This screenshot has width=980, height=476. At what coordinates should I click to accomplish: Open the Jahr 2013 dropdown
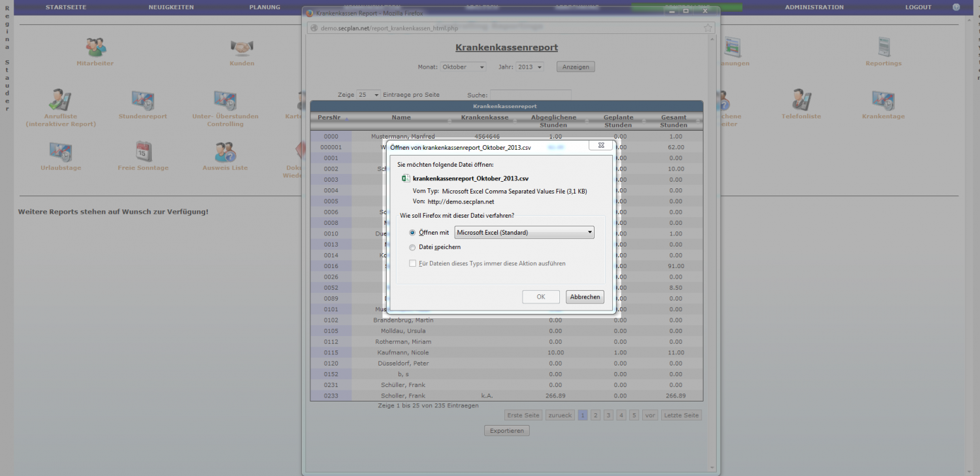coord(530,67)
